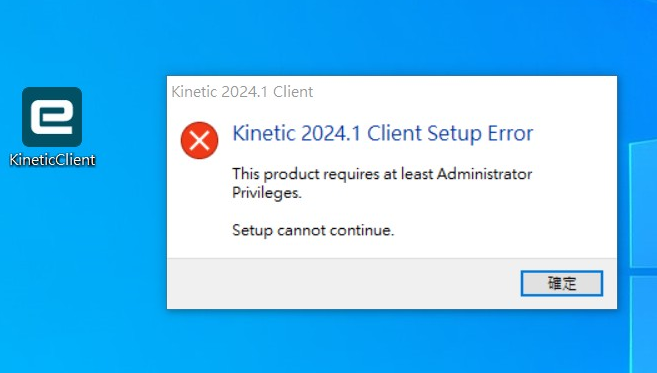Image resolution: width=657 pixels, height=373 pixels.
Task: Click the 'Kinetic 2024.1 Client' title bar
Action: 392,91
